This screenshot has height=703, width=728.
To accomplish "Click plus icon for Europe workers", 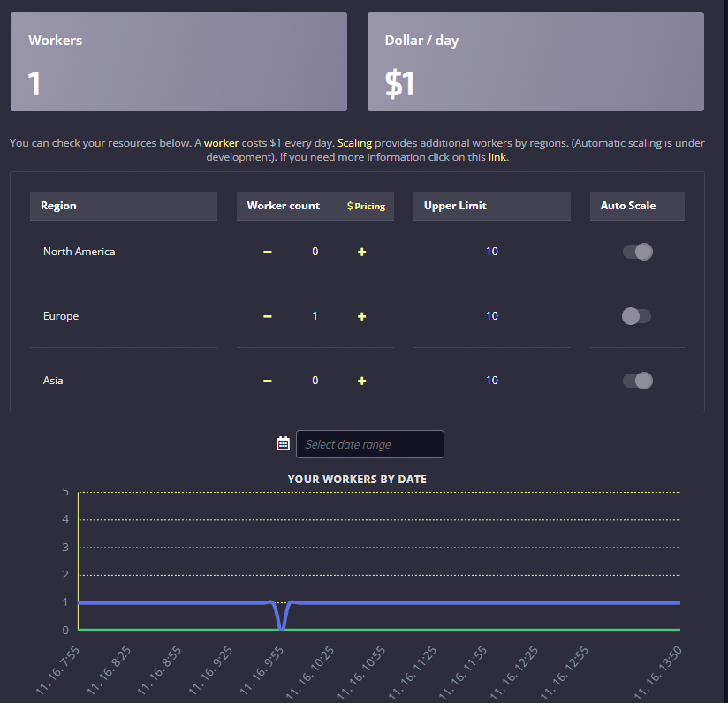I will (361, 317).
